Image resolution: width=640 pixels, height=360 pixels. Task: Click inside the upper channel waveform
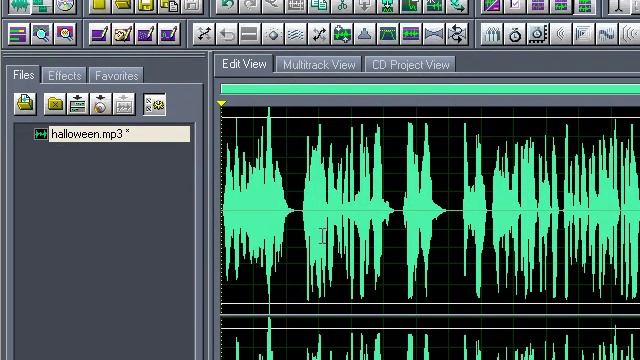click(x=430, y=210)
